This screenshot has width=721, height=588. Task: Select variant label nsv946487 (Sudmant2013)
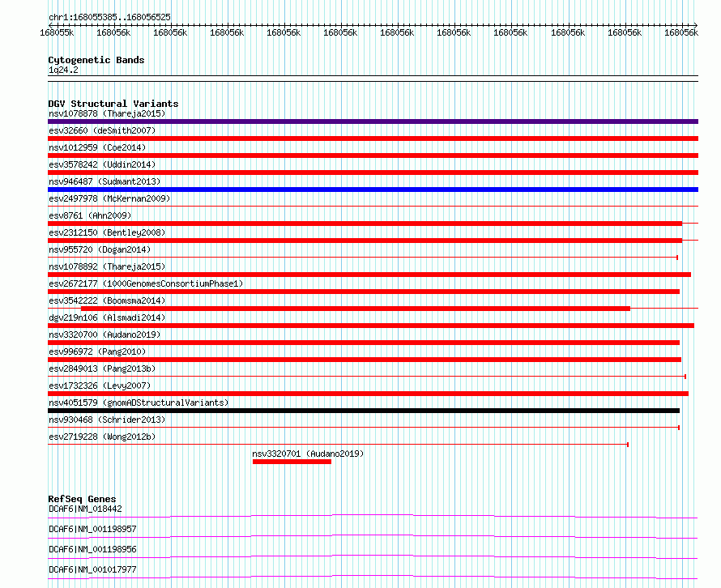pos(105,181)
